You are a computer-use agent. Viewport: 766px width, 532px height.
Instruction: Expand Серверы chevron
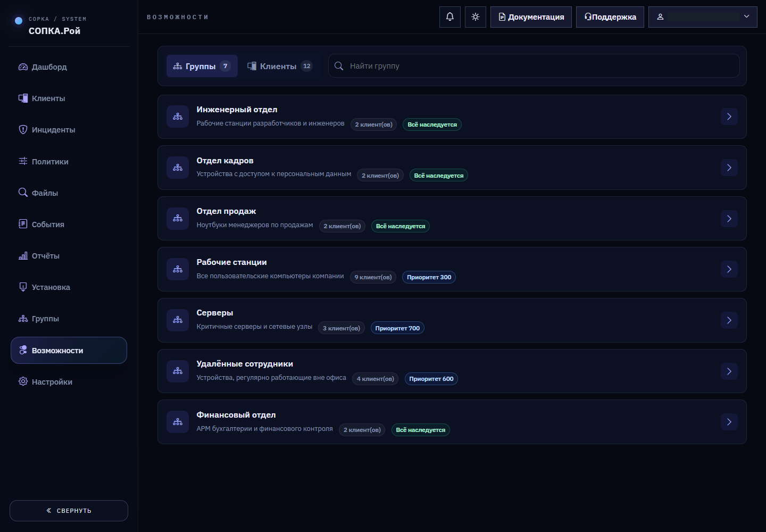729,320
